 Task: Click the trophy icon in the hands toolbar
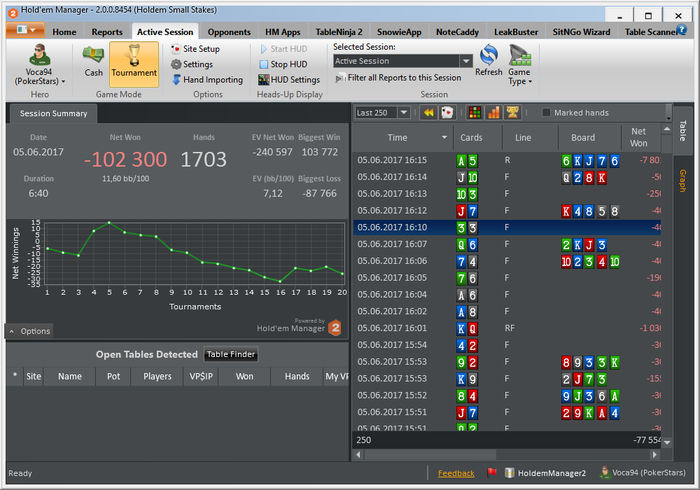click(512, 112)
